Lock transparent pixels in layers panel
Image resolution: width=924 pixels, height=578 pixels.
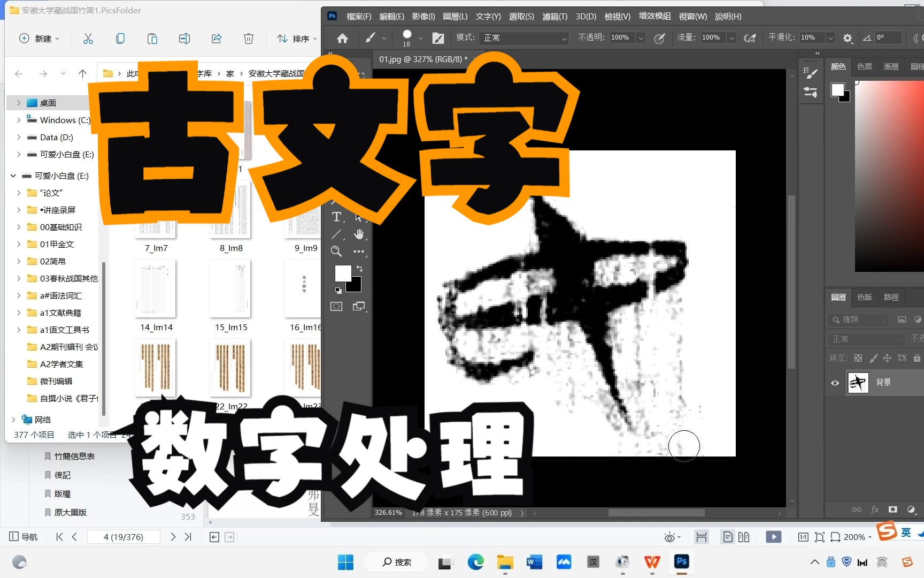858,358
